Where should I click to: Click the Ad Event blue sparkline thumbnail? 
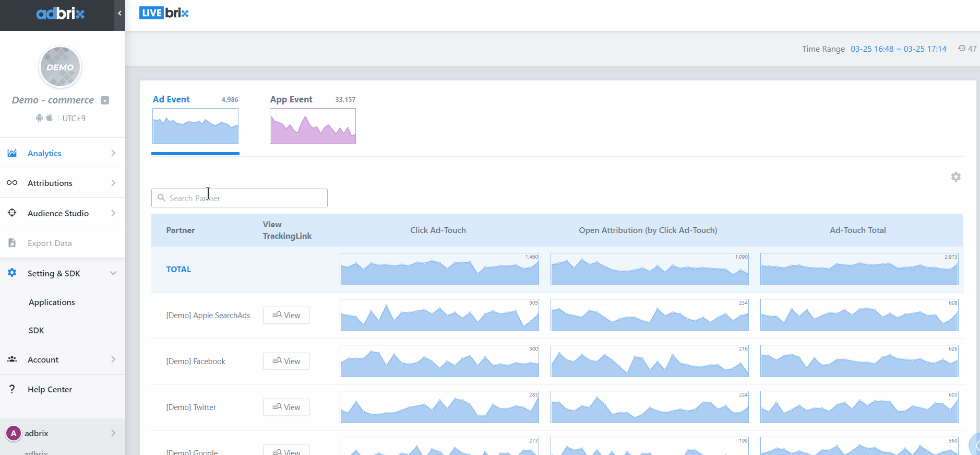(195, 126)
